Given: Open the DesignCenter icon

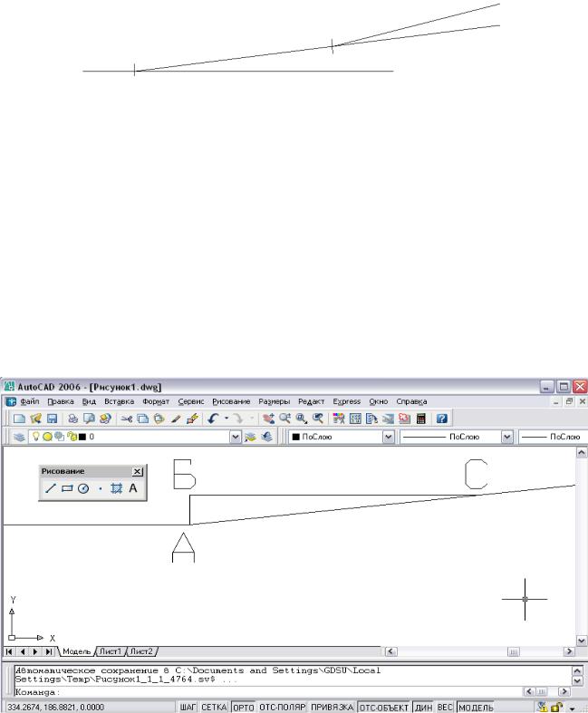Looking at the screenshot, I should point(355,419).
